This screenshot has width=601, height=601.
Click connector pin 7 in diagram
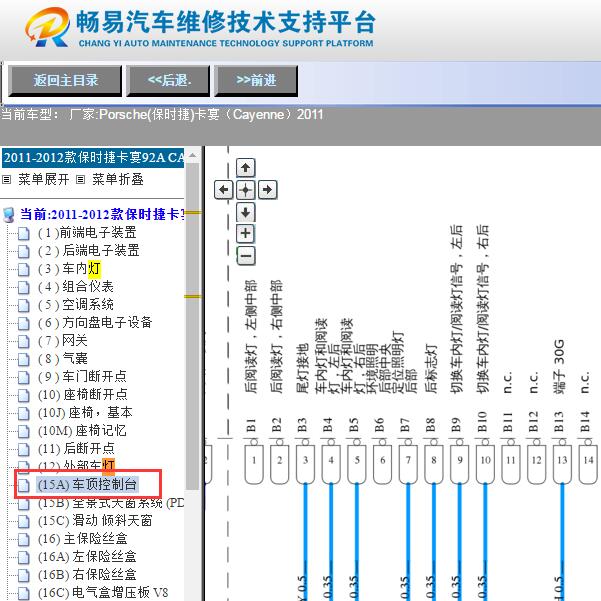pyautogui.click(x=408, y=464)
